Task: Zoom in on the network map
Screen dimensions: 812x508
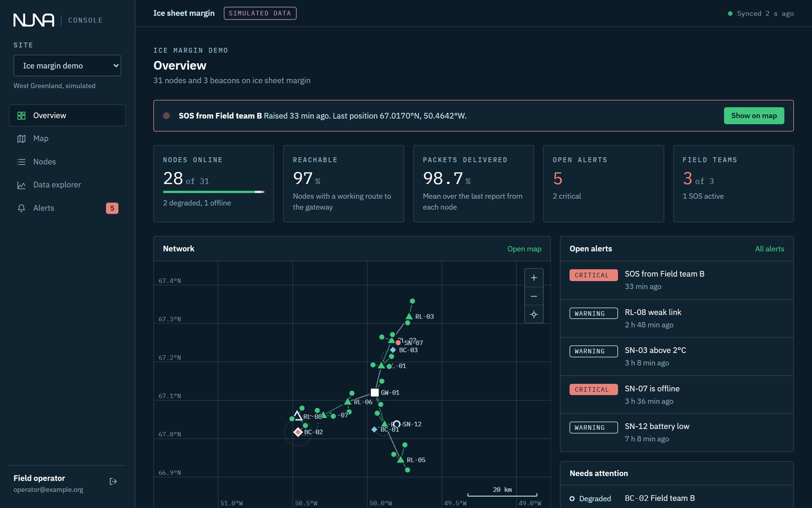Action: click(x=534, y=278)
